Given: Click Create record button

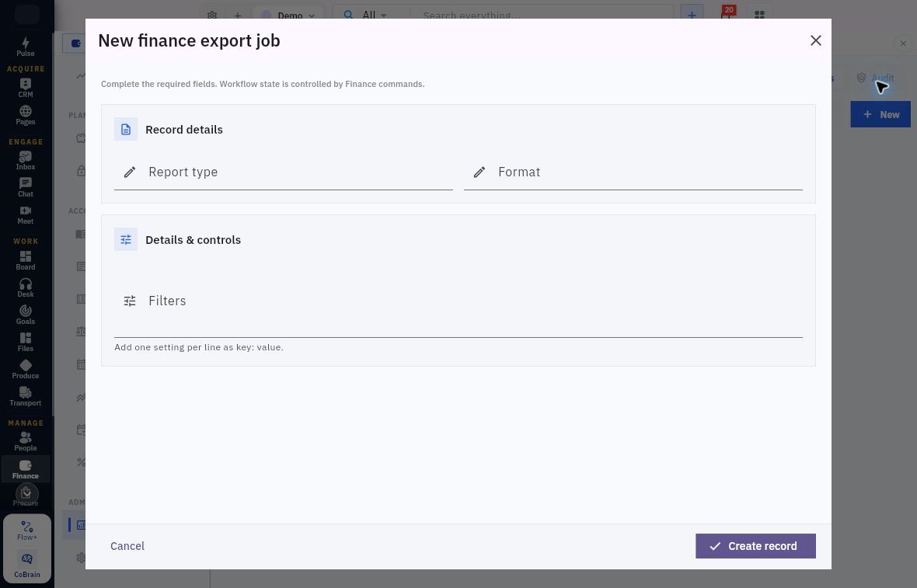Looking at the screenshot, I should click(x=755, y=546).
